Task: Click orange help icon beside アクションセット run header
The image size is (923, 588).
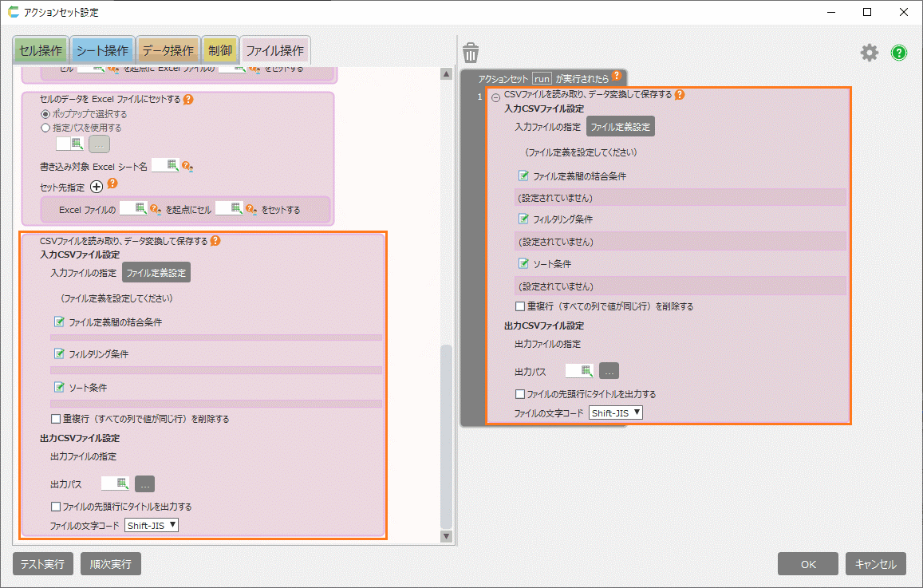Action: 617,77
